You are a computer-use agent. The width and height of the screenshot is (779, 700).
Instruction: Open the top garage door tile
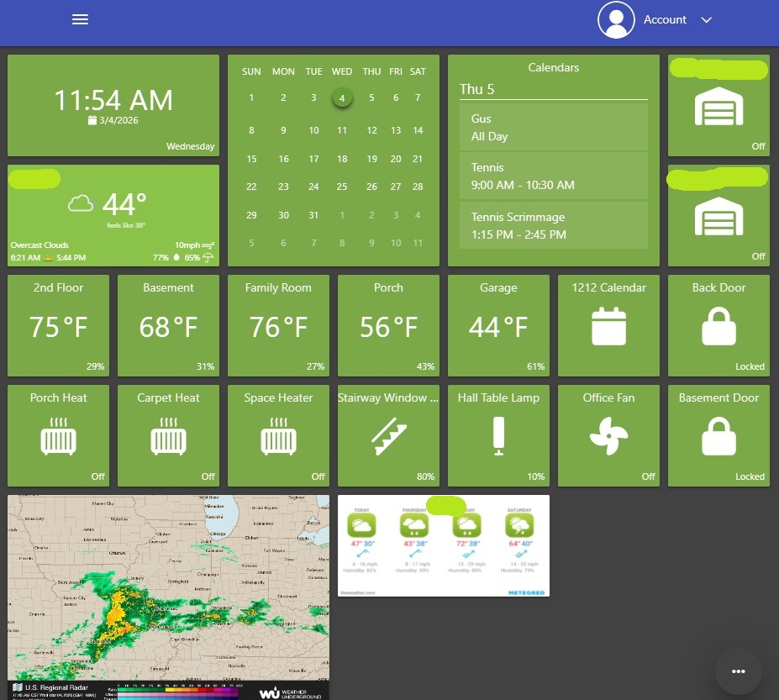[x=718, y=107]
